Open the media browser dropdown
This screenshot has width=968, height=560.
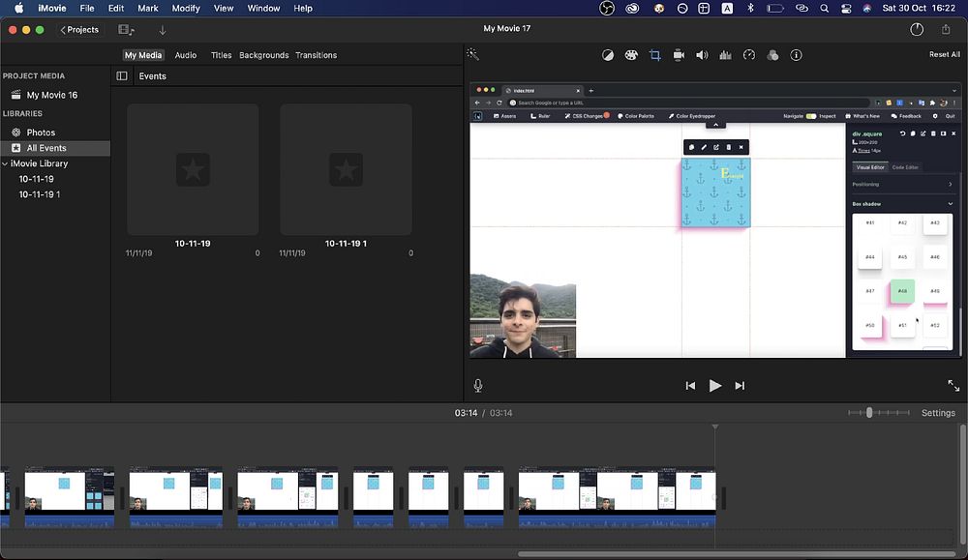click(x=126, y=30)
